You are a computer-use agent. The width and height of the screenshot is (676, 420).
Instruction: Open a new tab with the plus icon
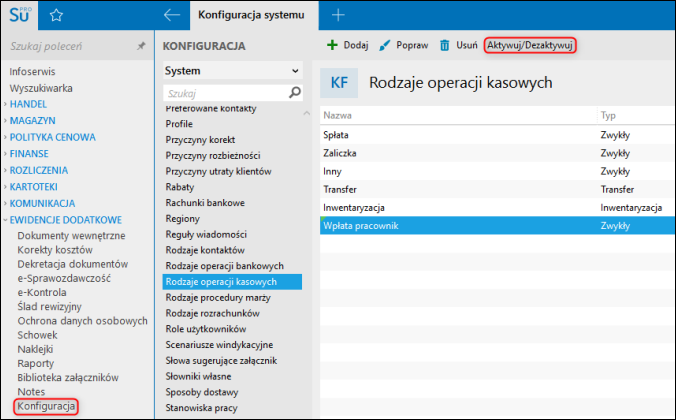coord(338,15)
